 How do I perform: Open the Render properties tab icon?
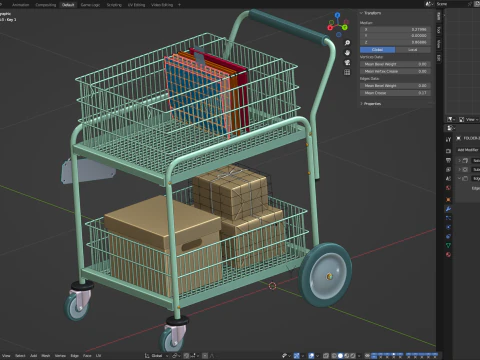click(x=448, y=151)
